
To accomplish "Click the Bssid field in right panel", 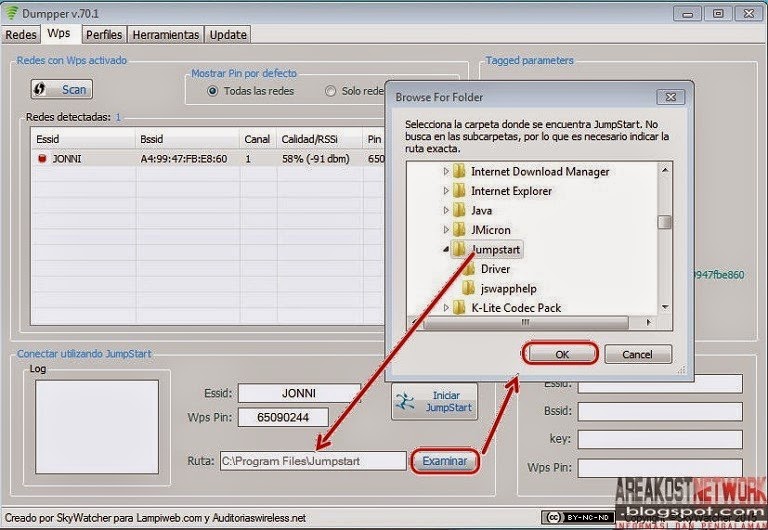I will 660,411.
